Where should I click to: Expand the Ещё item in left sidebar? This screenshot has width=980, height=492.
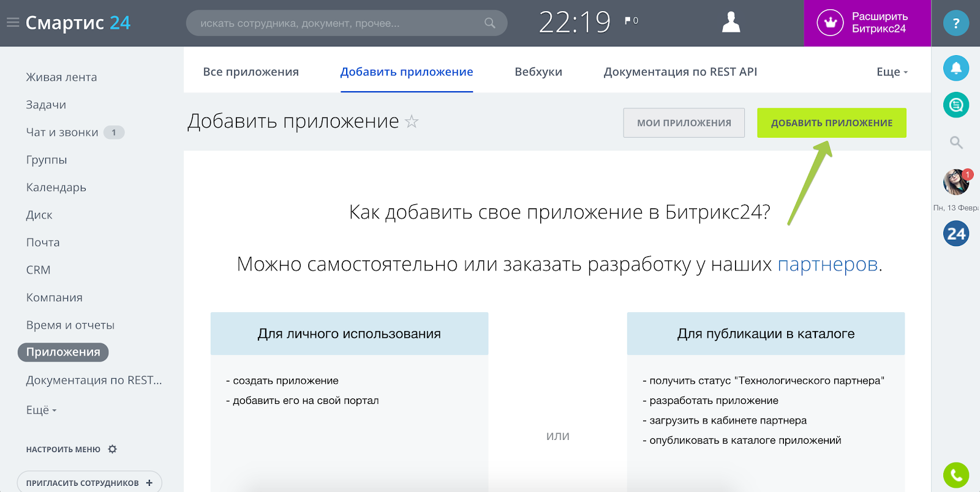(x=41, y=410)
